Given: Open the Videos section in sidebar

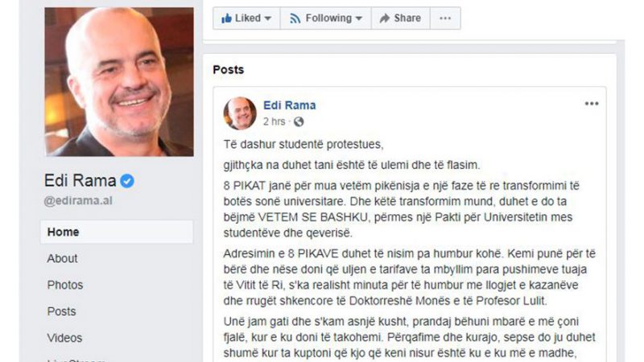Looking at the screenshot, I should [x=64, y=338].
